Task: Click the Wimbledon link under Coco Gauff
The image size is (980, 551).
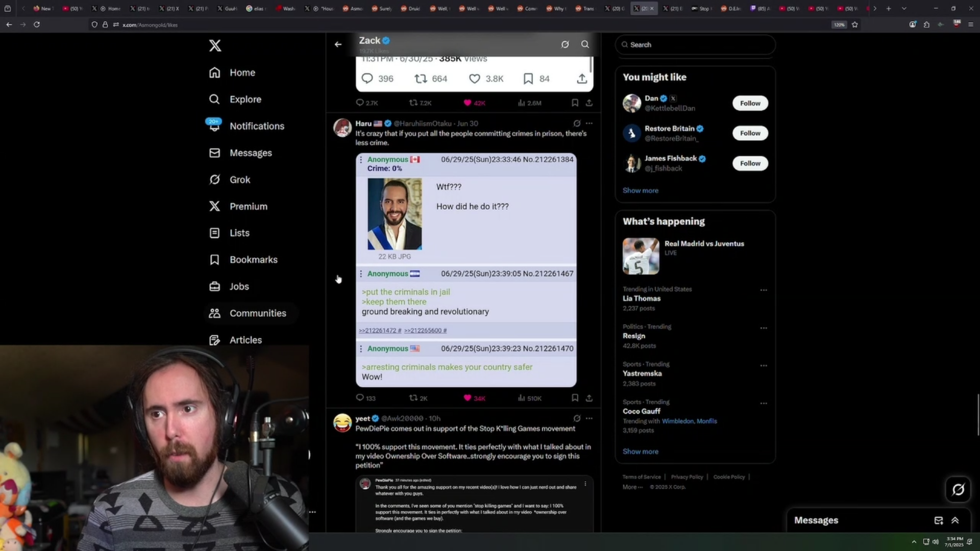Action: [677, 421]
